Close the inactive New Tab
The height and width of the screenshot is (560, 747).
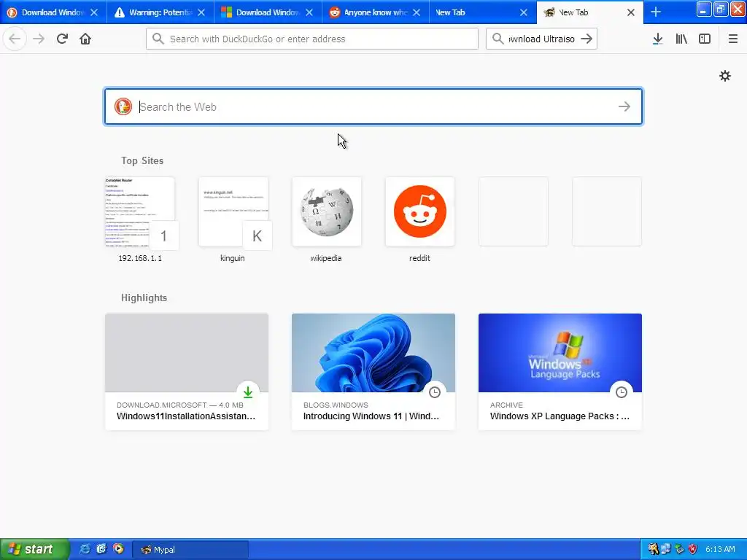tap(524, 12)
